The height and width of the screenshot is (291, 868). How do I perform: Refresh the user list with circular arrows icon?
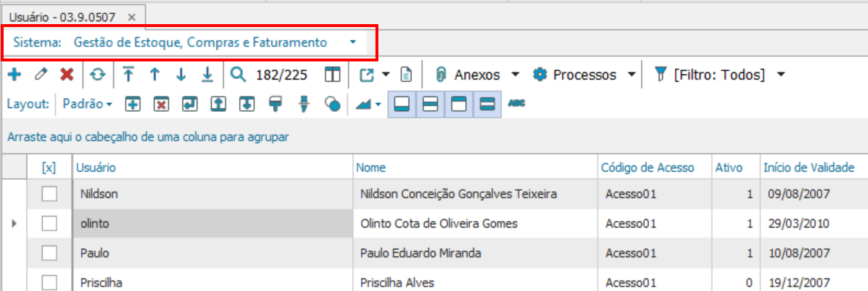(x=97, y=75)
